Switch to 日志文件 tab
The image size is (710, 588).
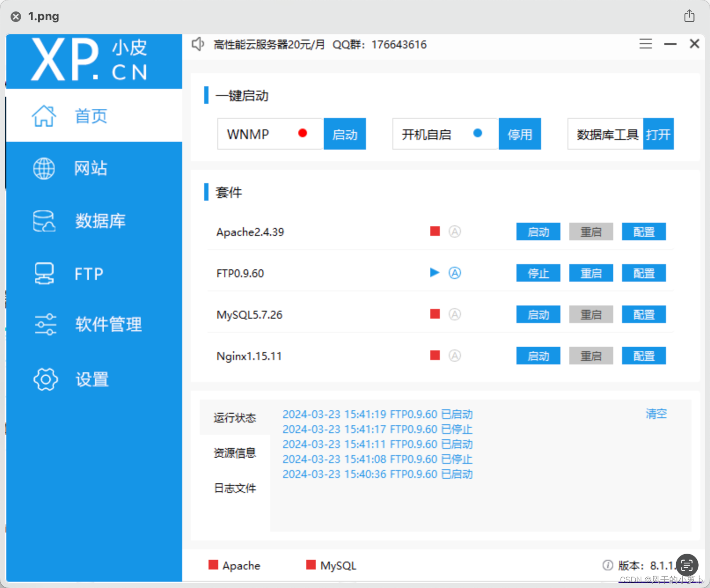tap(235, 488)
